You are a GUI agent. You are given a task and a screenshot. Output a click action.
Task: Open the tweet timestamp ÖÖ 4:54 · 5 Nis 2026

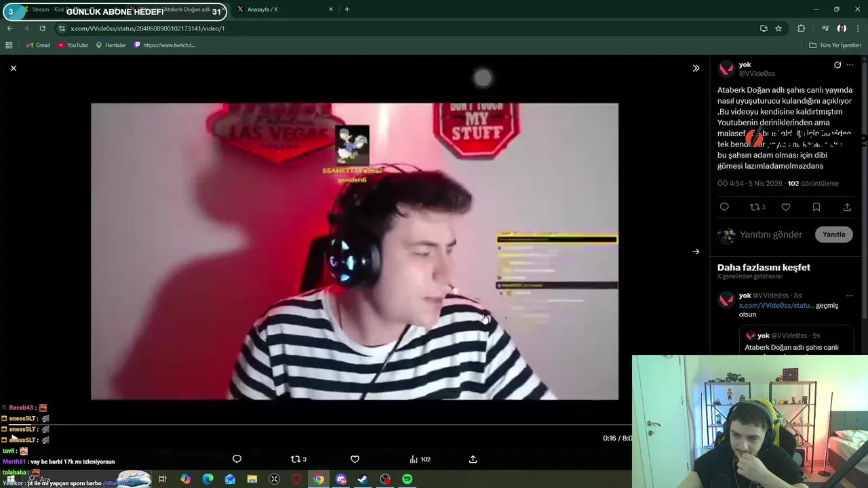[x=750, y=184]
